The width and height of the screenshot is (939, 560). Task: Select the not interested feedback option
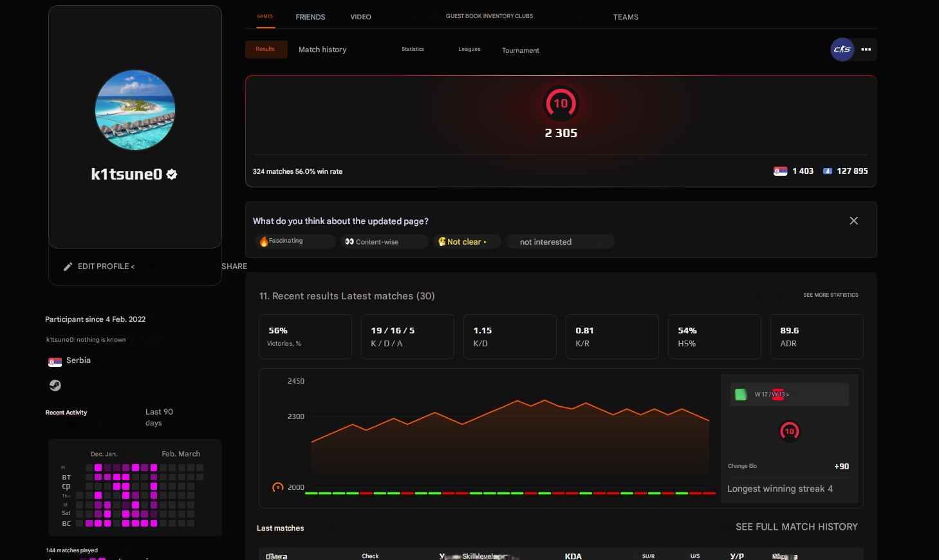(x=559, y=241)
